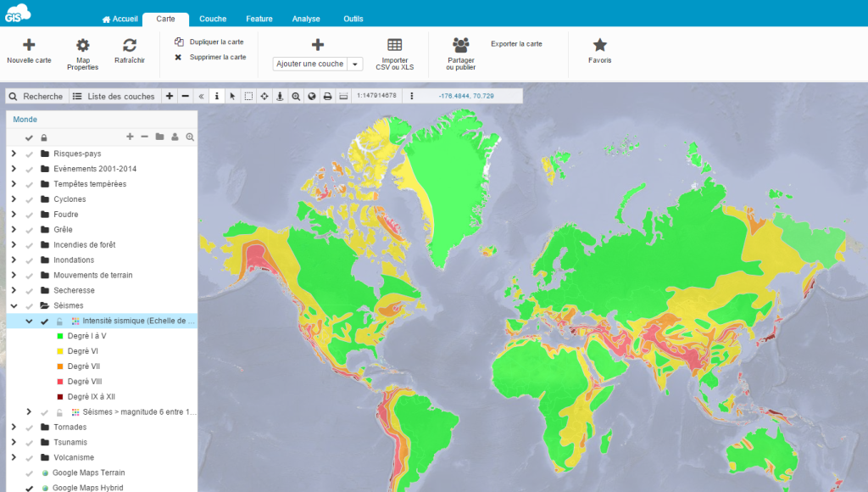The width and height of the screenshot is (868, 492).
Task: Select the rectangle selection tool
Action: point(248,96)
